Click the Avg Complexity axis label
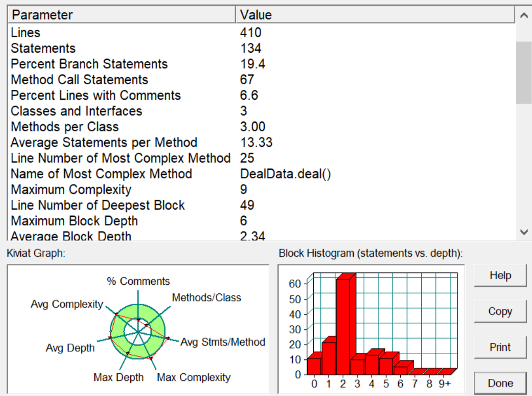Screen dimensions: 532x396 pyautogui.click(x=67, y=304)
